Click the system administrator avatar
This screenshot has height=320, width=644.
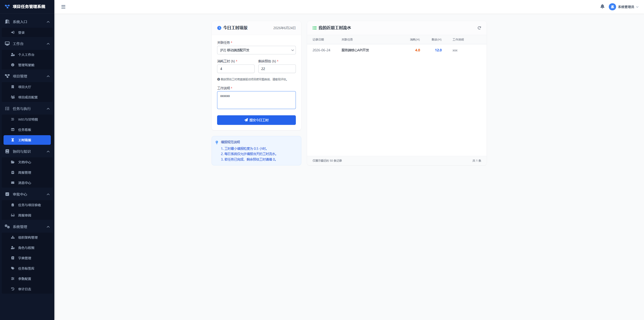(x=612, y=7)
